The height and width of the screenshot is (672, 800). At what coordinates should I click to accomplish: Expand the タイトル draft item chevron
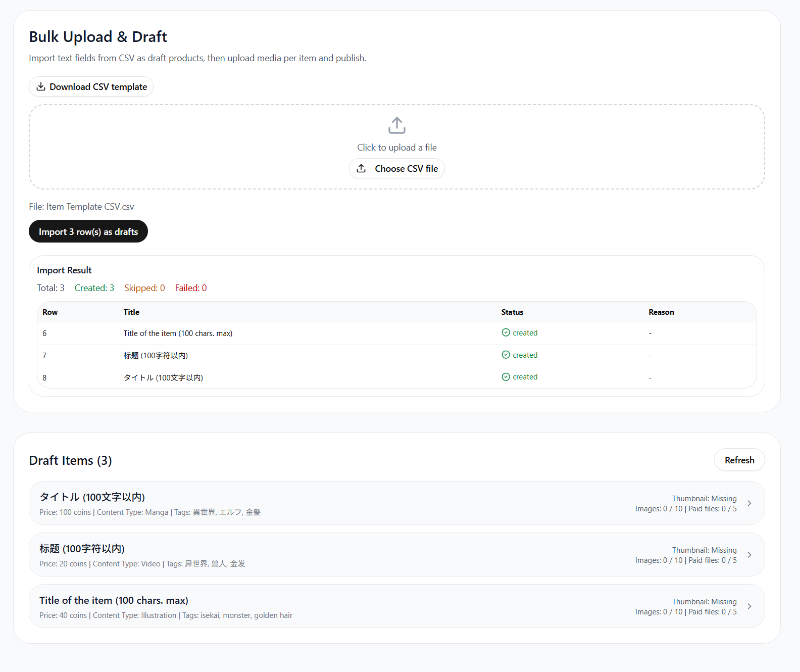[749, 503]
